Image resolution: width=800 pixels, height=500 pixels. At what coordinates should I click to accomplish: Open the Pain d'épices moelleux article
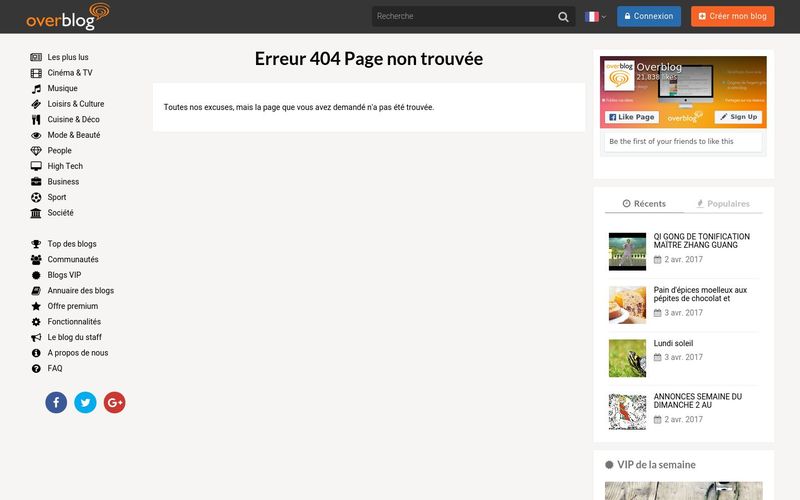coord(700,294)
